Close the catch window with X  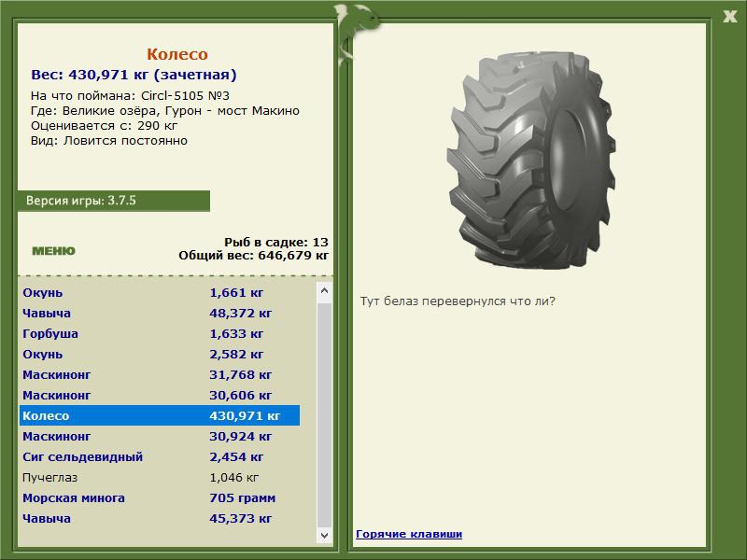(x=729, y=17)
